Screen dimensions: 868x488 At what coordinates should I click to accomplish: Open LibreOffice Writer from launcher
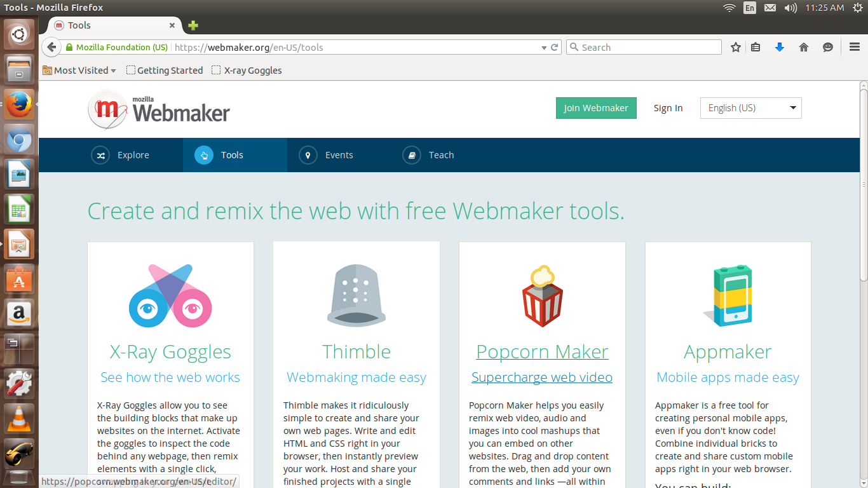[x=19, y=174]
